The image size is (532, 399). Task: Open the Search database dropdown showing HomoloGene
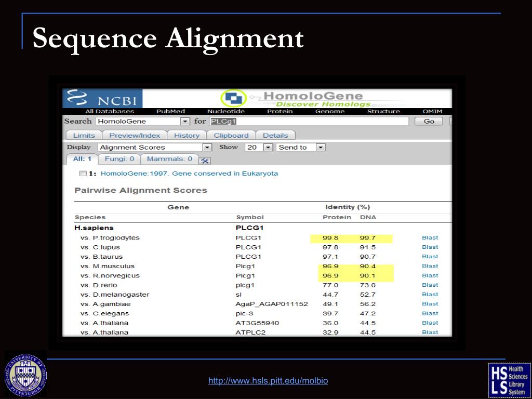point(185,121)
